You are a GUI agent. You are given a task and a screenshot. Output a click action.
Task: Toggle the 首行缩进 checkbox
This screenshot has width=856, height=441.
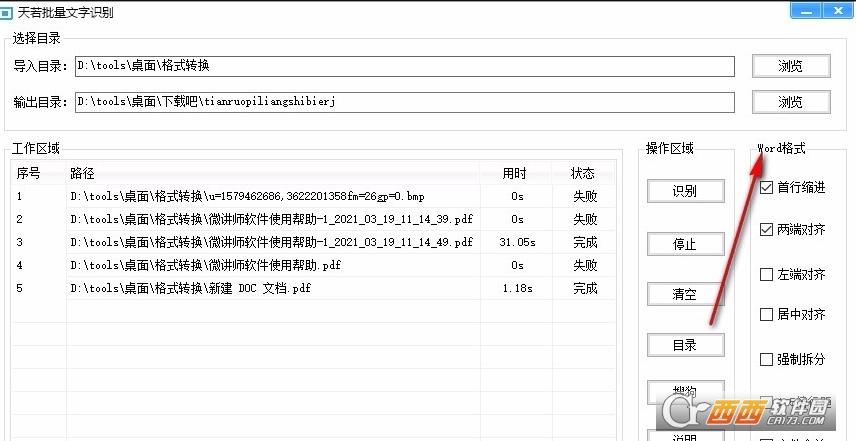pos(766,188)
